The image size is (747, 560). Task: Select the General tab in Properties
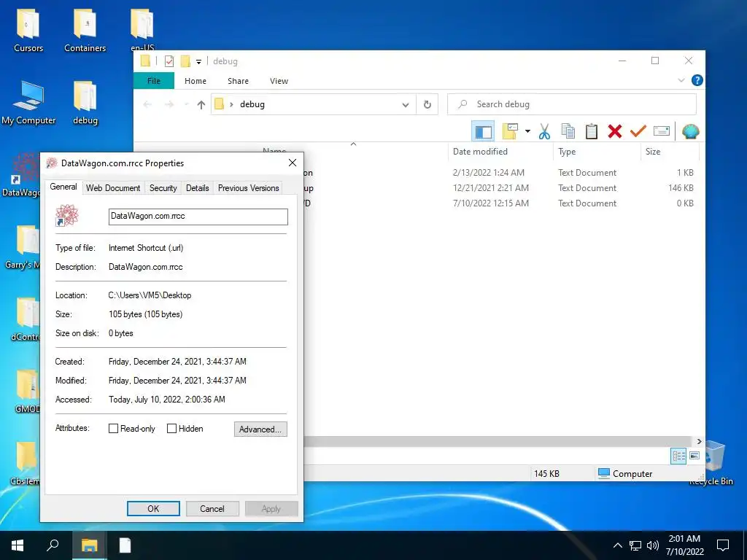tap(63, 187)
